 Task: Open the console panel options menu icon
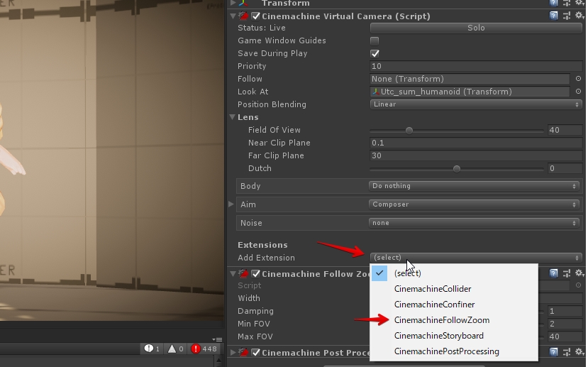pyautogui.click(x=217, y=339)
